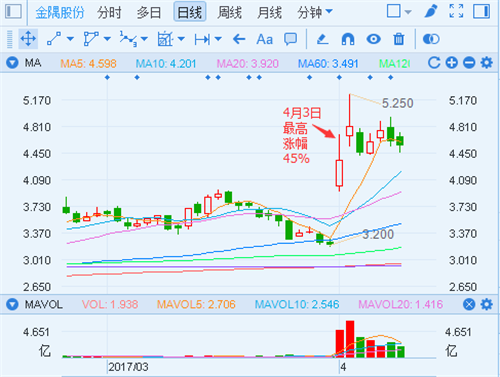Select the wave pattern numbering tool

(x=128, y=39)
